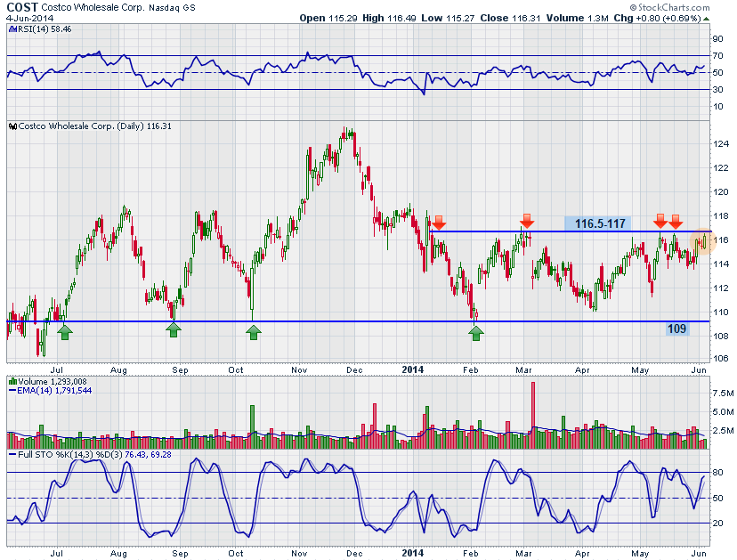This screenshot has height=560, width=737.
Task: Click the RSI(14) 58.46 indicator label
Action: (45, 29)
